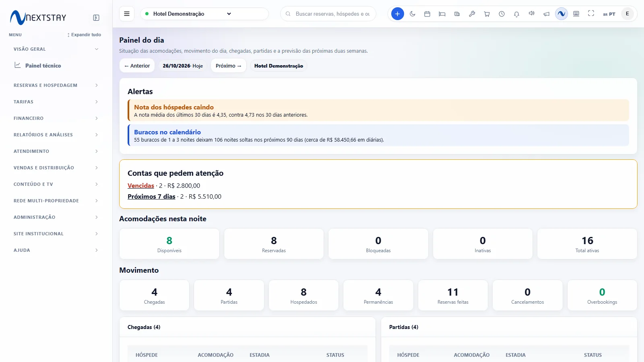
Task: Focus the Buscar reservas search field
Action: (x=328, y=14)
